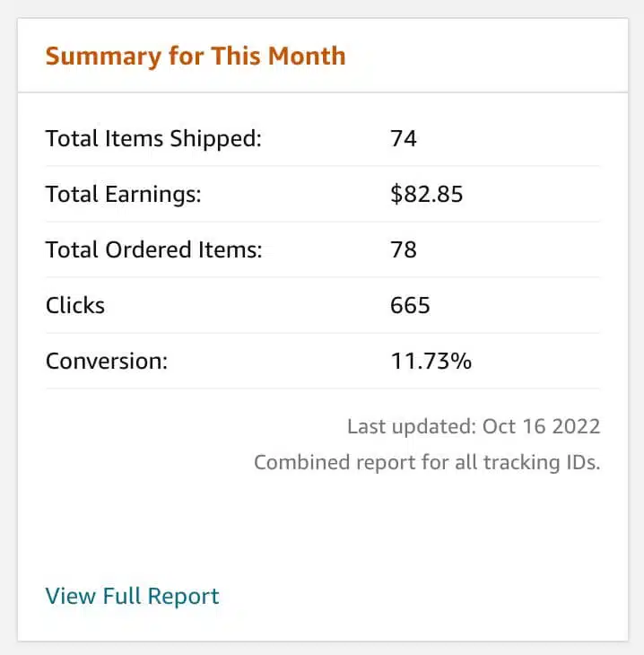This screenshot has width=644, height=655.
Task: Click the word Earnings in the second row
Action: click(x=152, y=195)
